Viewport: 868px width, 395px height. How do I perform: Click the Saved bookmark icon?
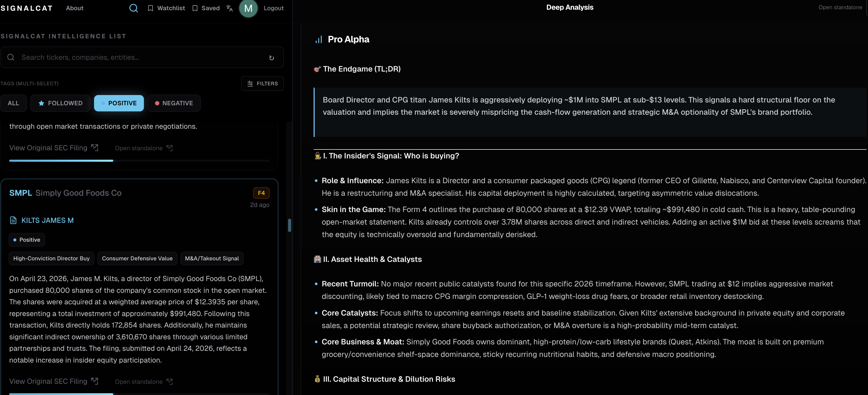[195, 8]
